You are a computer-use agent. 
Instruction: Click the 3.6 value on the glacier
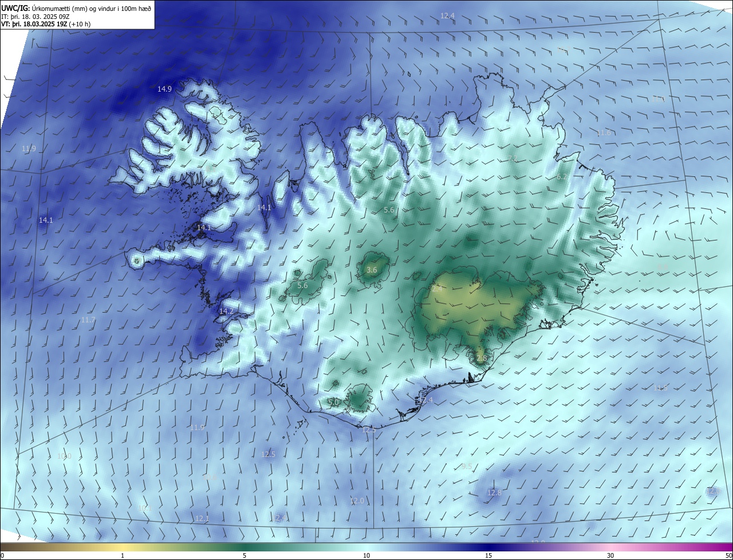(x=372, y=270)
